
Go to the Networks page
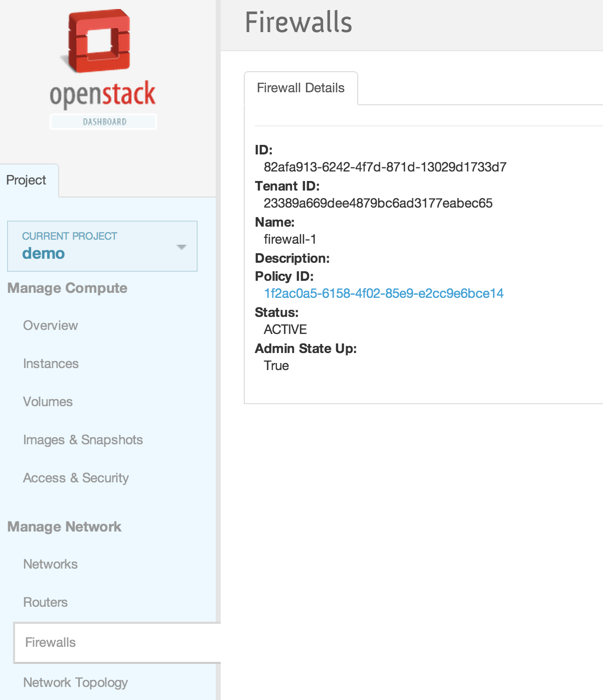click(x=50, y=564)
